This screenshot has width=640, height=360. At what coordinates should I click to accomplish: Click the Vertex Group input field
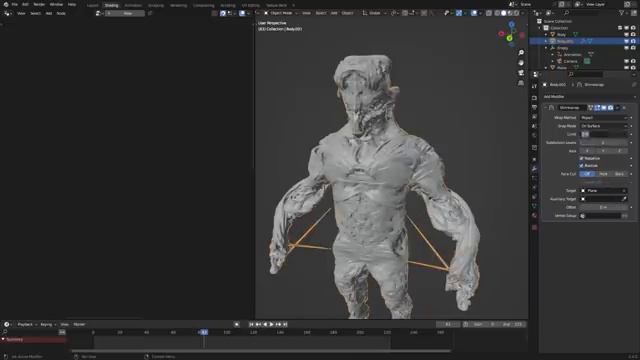pyautogui.click(x=600, y=216)
